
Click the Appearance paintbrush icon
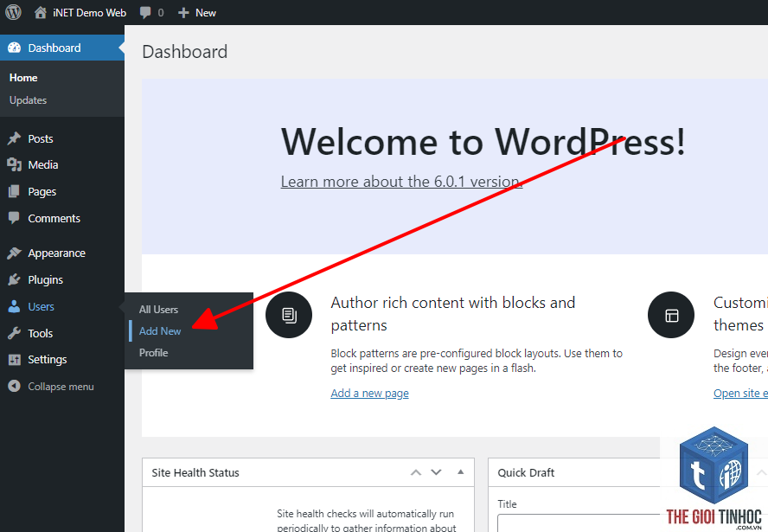tap(14, 253)
